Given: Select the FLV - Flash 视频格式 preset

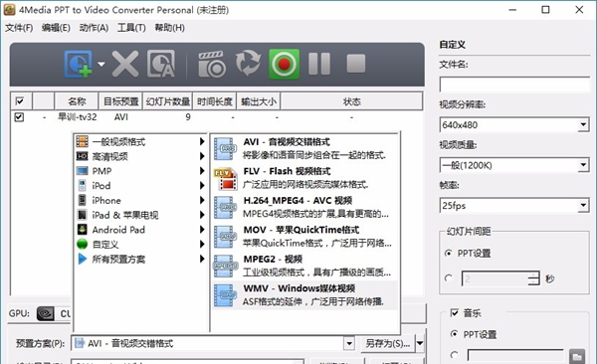Looking at the screenshot, I should [304, 178].
